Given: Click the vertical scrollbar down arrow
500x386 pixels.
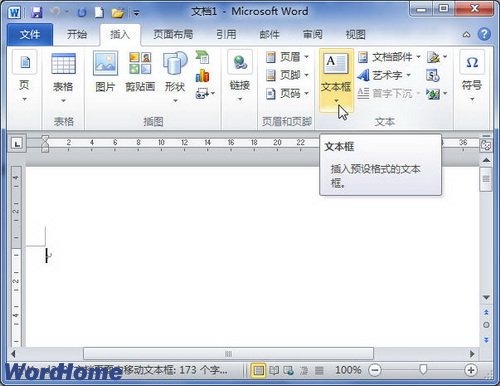Looking at the screenshot, I should [x=486, y=297].
